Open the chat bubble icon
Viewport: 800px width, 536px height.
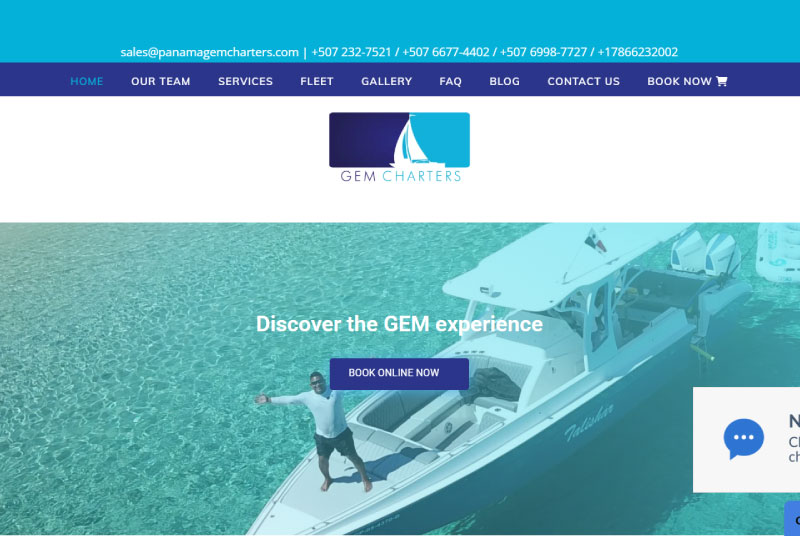tap(743, 439)
